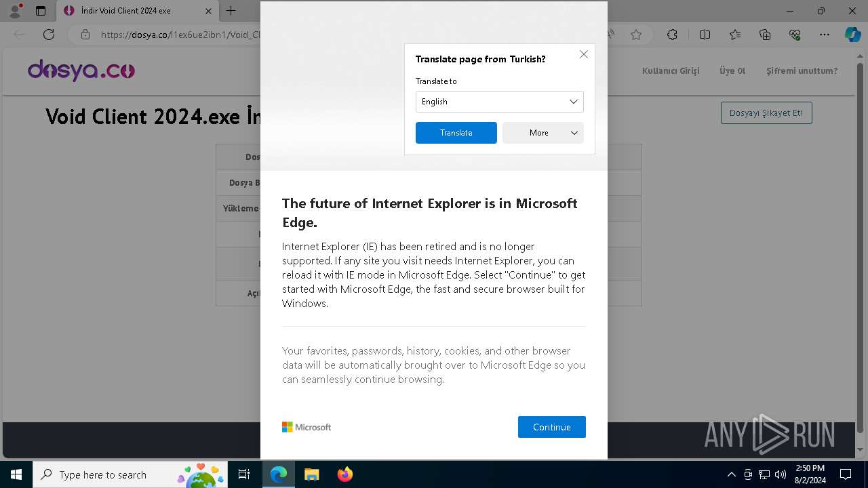
Task: Click the Edge profile icon
Action: point(15,11)
